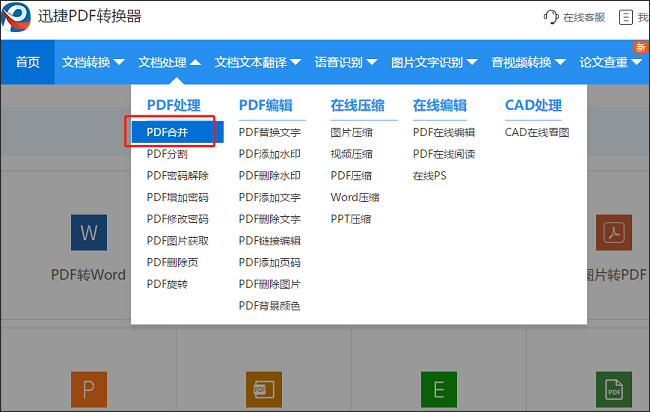Click the 迅捷PDF转换器 title text

(x=90, y=16)
